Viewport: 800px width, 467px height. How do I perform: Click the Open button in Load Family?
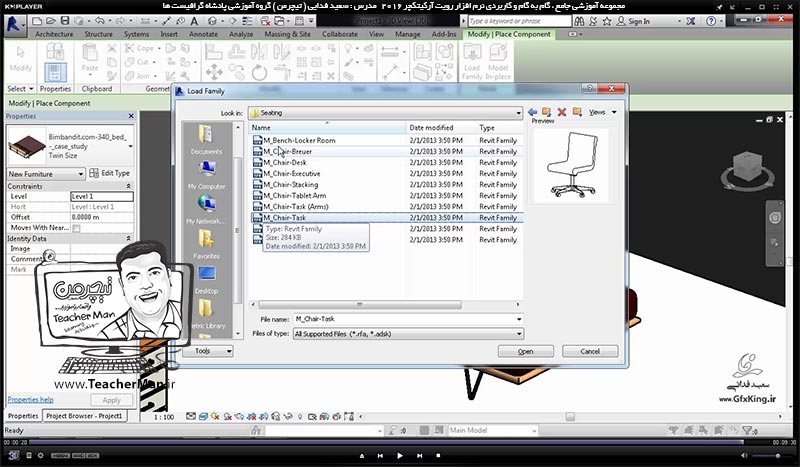click(x=526, y=351)
